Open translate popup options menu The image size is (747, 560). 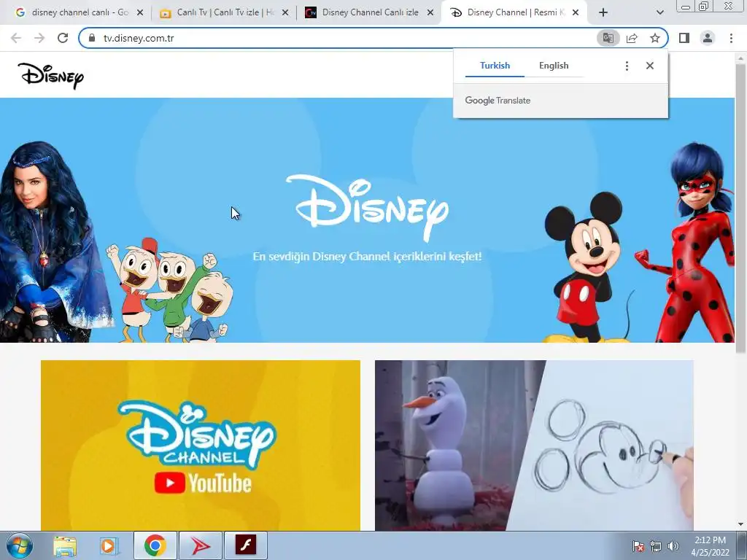[x=627, y=66]
